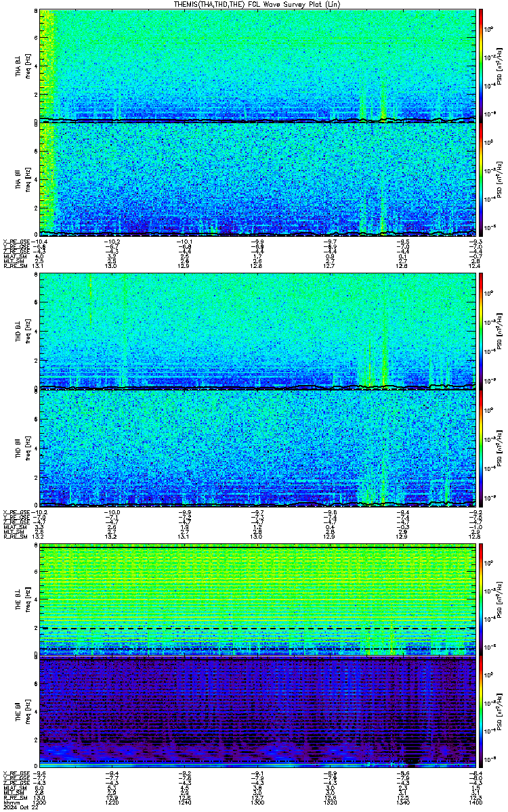Image resolution: width=508 pixels, height=812 pixels.
Task: Click the color bar beside THE B parallel panel
Action: click(481, 711)
